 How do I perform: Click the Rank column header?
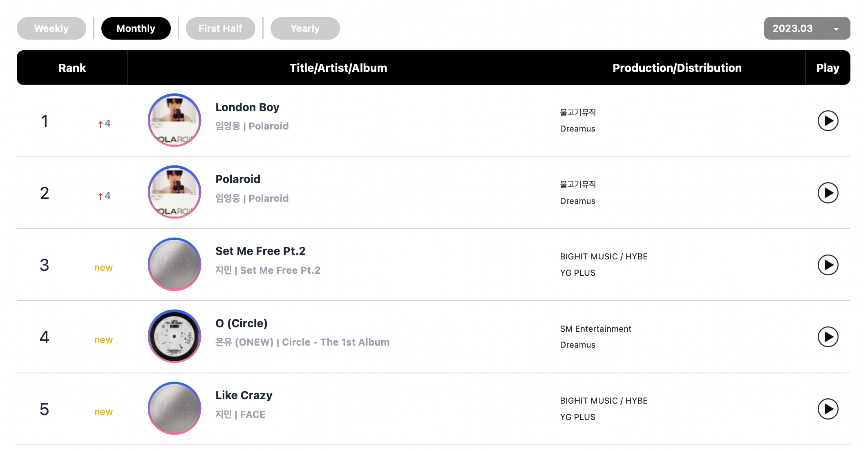tap(72, 68)
